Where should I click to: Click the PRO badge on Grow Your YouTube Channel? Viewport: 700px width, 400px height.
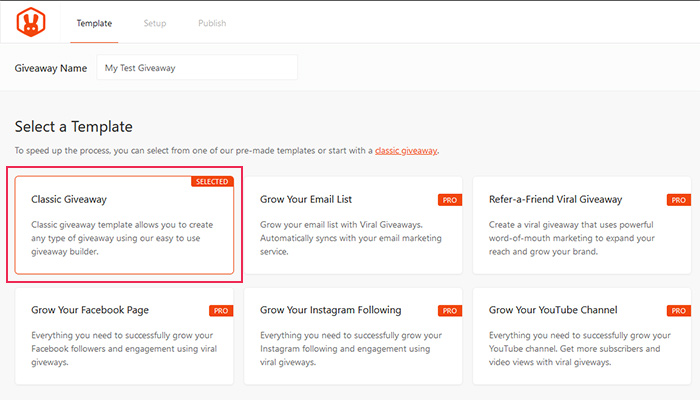coord(679,311)
